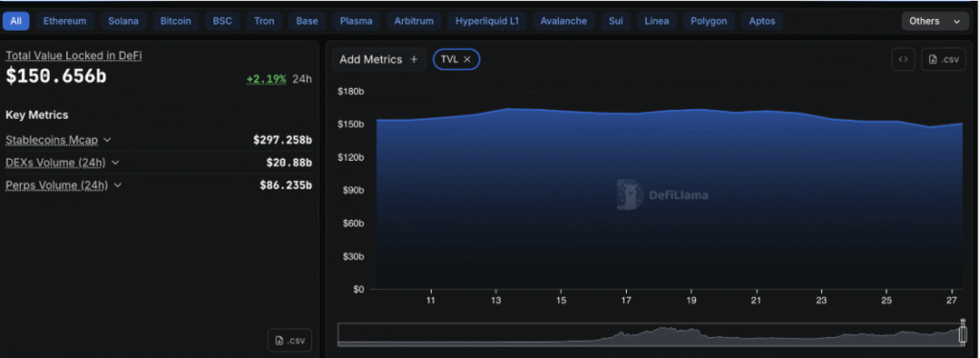980x358 pixels.
Task: Select the Ethereum chain tab
Action: pos(65,21)
